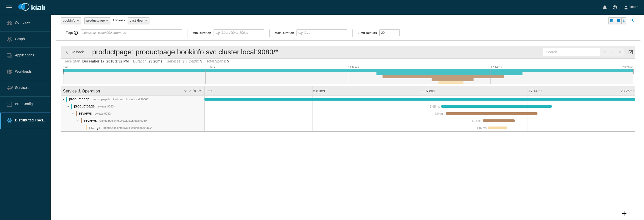This screenshot has width=644, height=220.
Task: Click the Kiali logo
Action: [31, 7]
